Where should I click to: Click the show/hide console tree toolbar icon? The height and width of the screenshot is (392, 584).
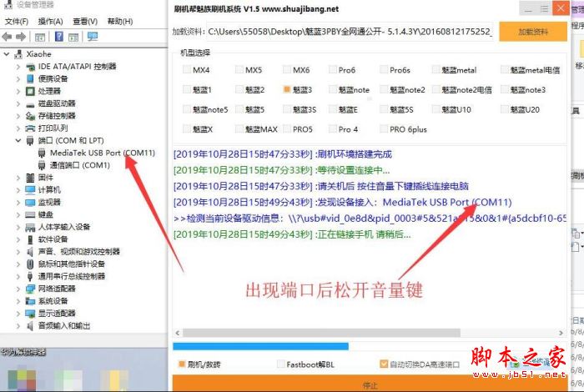click(x=39, y=37)
